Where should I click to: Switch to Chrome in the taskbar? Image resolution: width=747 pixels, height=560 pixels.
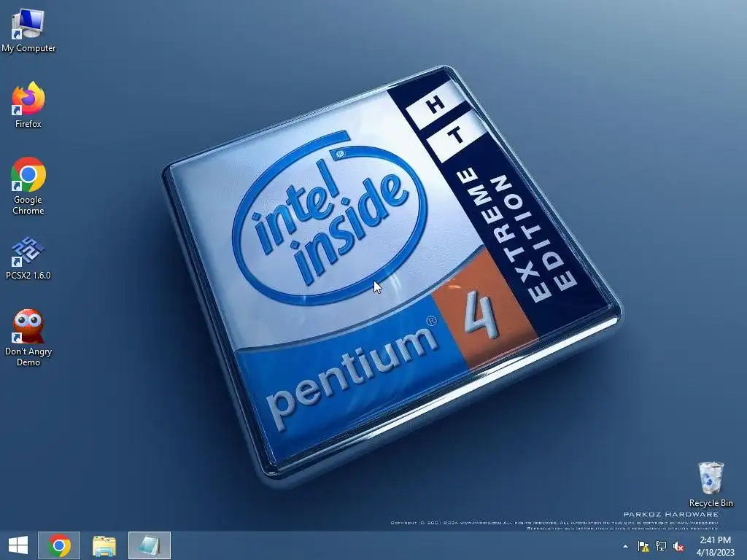(x=59, y=545)
